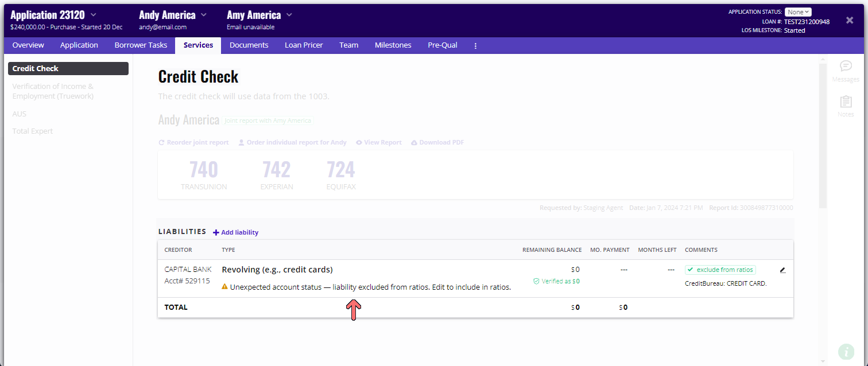Image resolution: width=868 pixels, height=366 pixels.
Task: Expand the Amy America borrower dropdown
Action: click(x=289, y=14)
